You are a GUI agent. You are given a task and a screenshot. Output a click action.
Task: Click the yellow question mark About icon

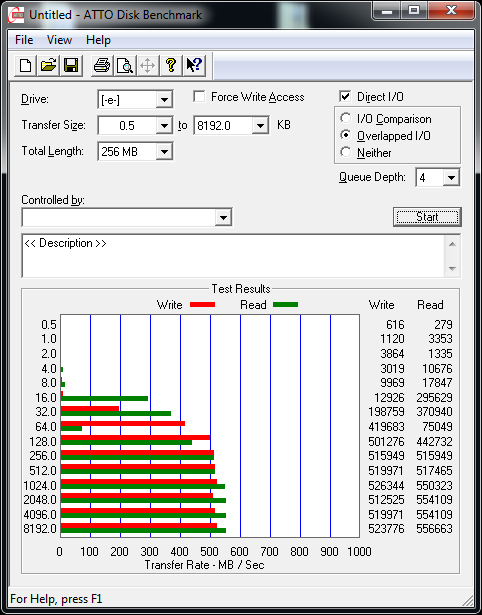[x=171, y=65]
